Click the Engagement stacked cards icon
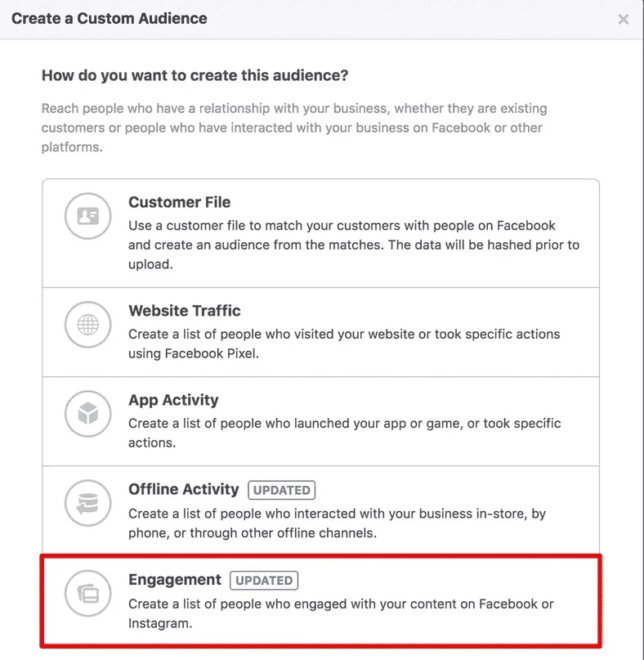 (88, 594)
